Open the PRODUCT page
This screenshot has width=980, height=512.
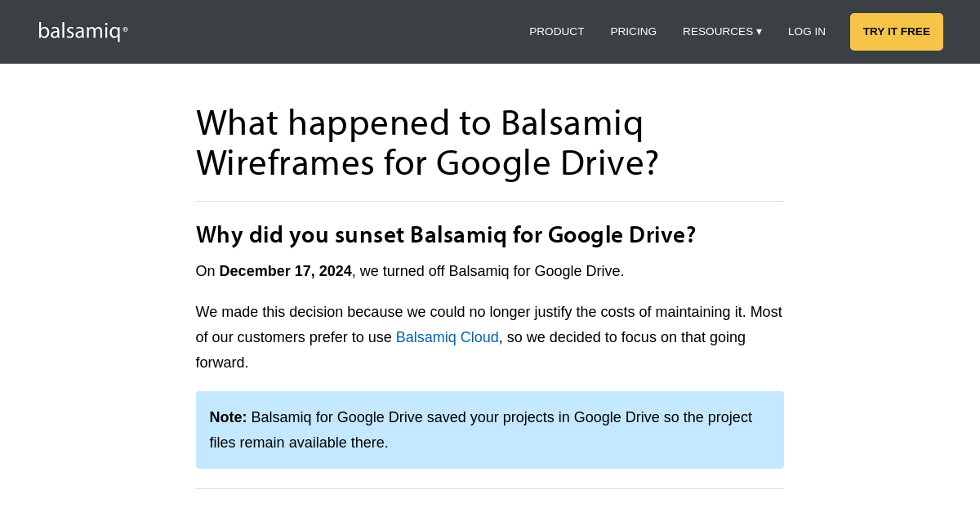(556, 31)
